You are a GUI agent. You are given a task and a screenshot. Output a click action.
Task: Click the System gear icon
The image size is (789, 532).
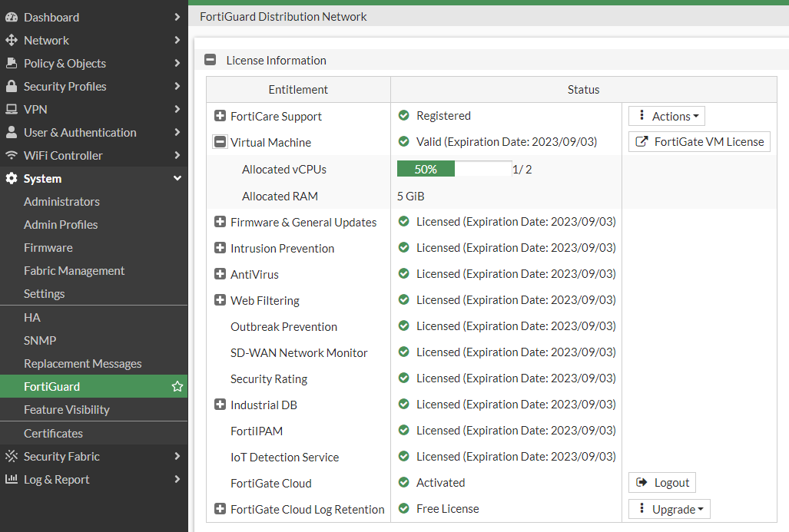coord(11,179)
